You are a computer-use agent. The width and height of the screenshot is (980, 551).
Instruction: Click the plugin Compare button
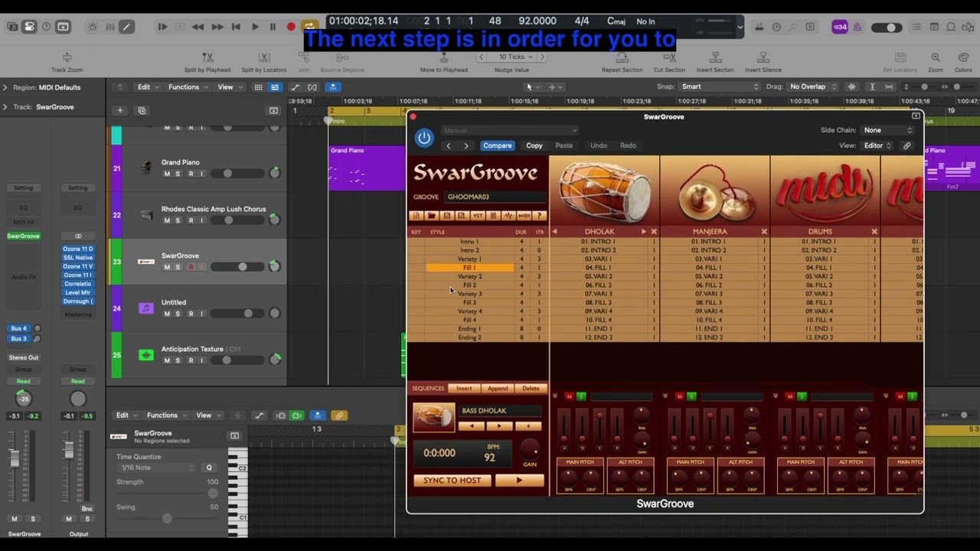(x=497, y=145)
